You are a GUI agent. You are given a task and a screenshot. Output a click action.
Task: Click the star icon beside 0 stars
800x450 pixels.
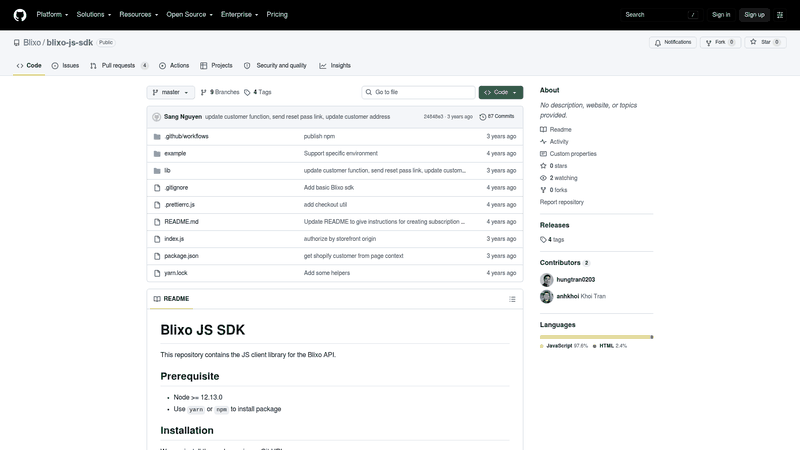(x=543, y=166)
